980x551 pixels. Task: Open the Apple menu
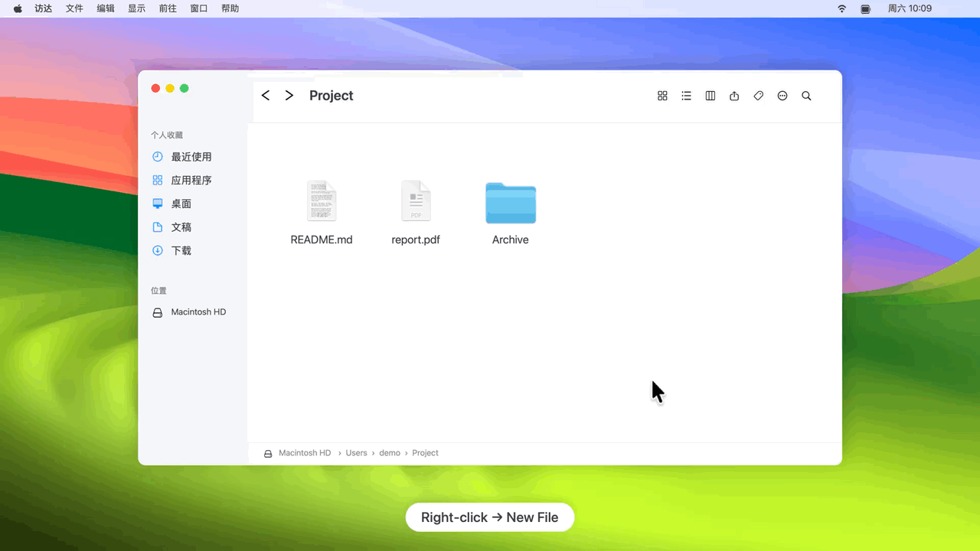[x=18, y=8]
